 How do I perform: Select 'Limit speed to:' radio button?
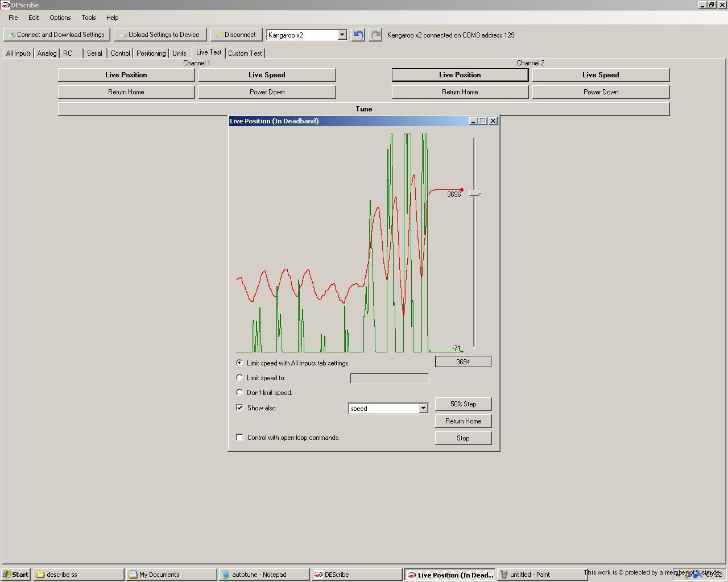pyautogui.click(x=239, y=377)
